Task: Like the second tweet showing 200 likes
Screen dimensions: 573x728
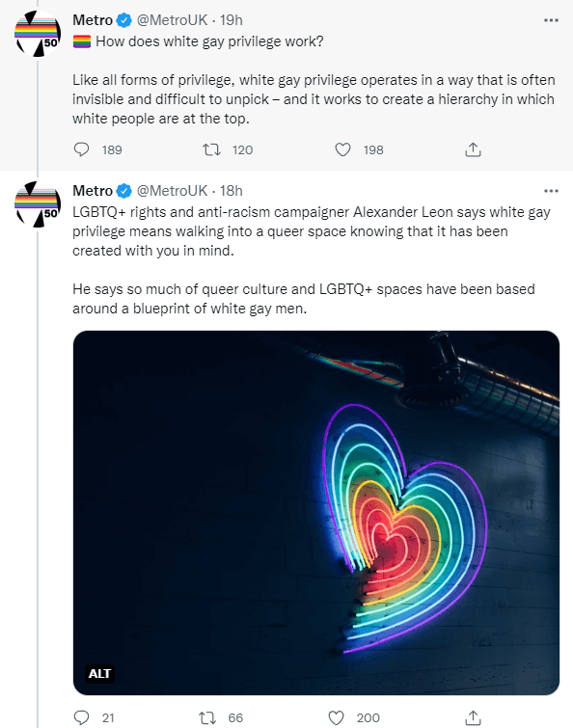Action: tap(337, 717)
